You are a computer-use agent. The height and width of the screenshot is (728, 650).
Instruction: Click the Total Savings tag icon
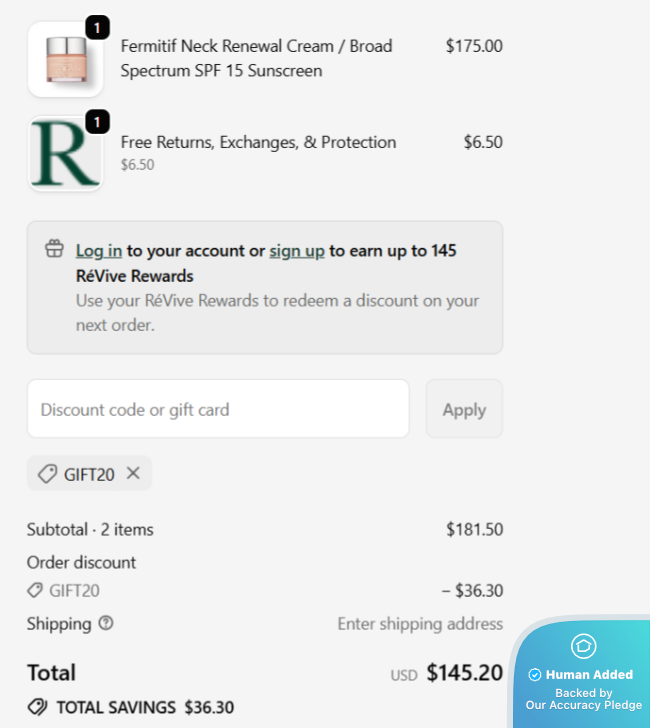pyautogui.click(x=37, y=707)
